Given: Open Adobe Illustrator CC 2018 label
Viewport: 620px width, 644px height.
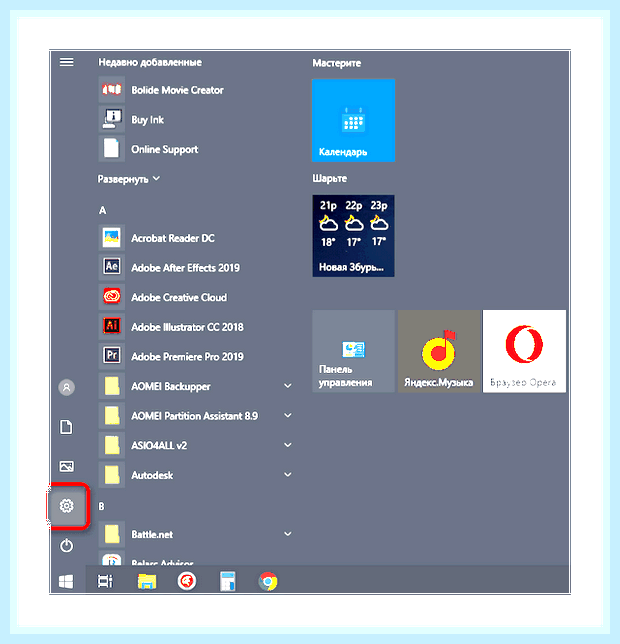Looking at the screenshot, I should pos(187,327).
